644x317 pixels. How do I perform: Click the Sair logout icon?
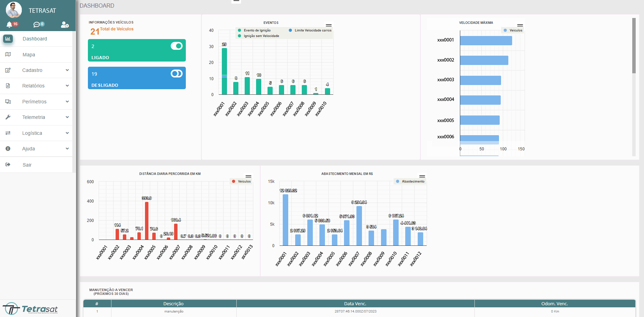pyautogui.click(x=8, y=165)
